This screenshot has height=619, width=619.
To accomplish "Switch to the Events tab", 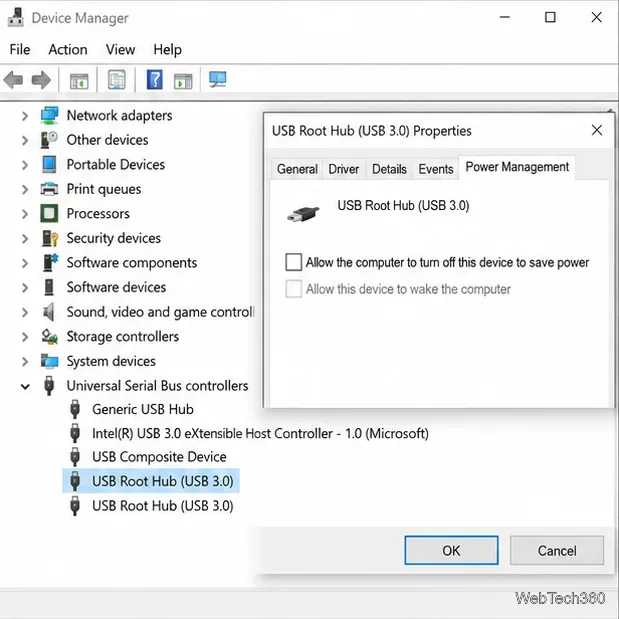I will click(436, 169).
